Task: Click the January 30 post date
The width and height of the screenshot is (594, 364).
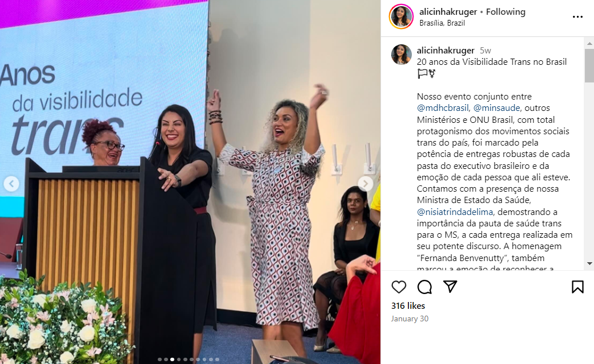Action: click(409, 318)
